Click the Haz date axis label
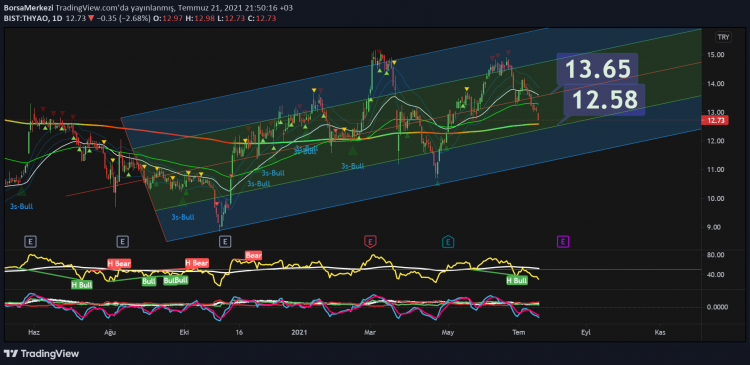The width and height of the screenshot is (750, 365). coord(33,332)
